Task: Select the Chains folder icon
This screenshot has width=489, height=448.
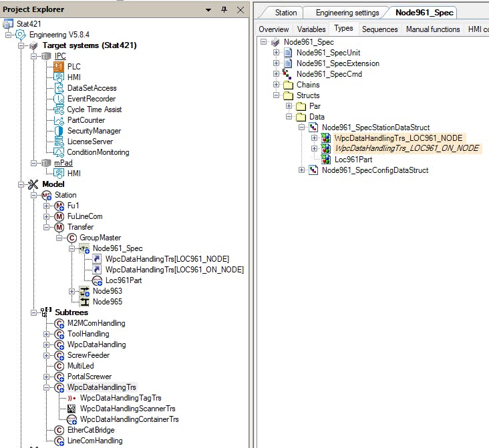Action: coord(288,85)
